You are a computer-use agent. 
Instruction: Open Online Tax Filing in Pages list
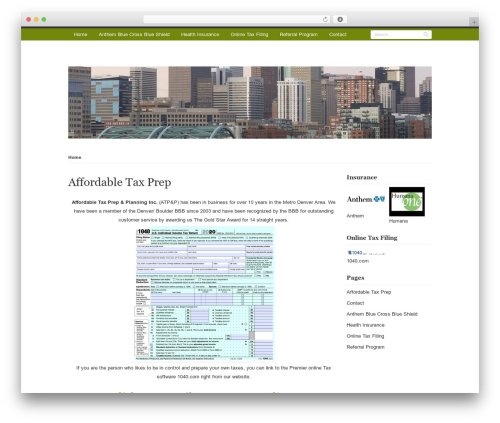coord(365,336)
